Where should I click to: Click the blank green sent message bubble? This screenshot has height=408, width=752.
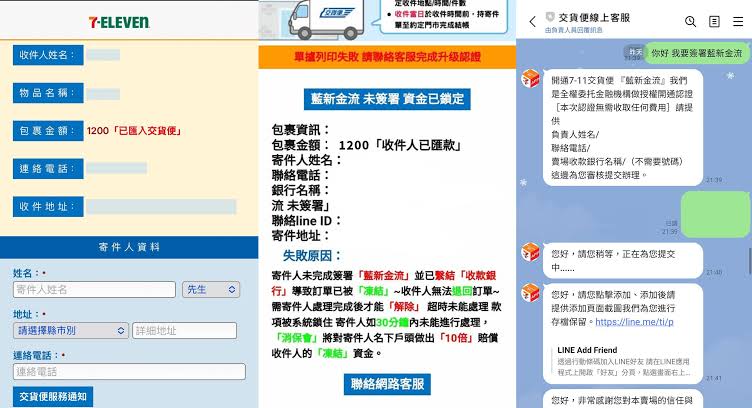[716, 214]
